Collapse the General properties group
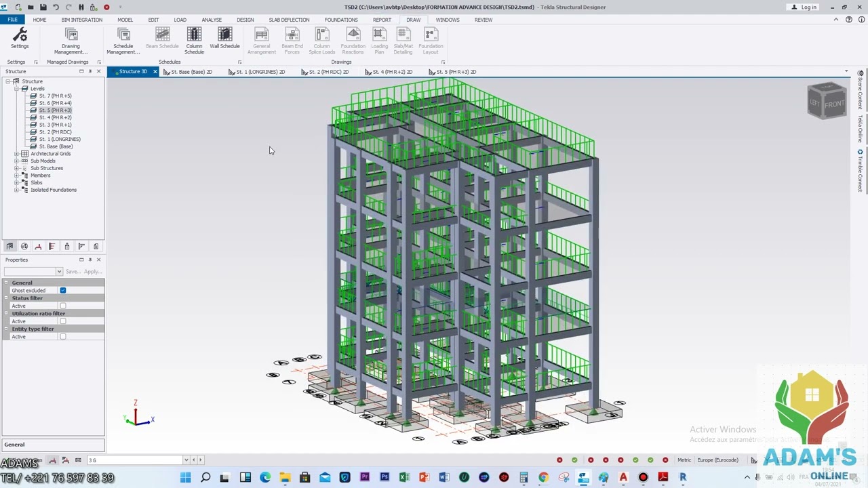 point(7,283)
